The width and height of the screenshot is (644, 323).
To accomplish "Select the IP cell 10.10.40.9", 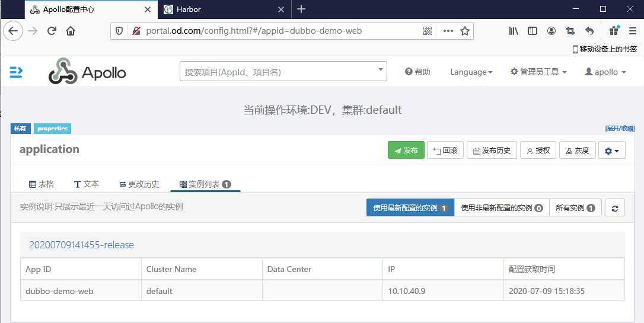I will pos(443,291).
